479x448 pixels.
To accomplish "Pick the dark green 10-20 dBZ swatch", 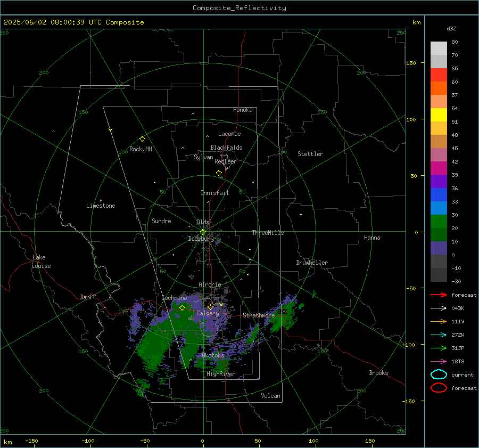I will click(x=439, y=234).
